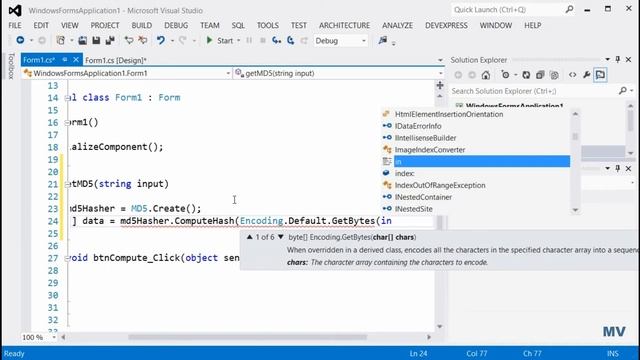Click the Comment selected lines icon

pos(129,40)
